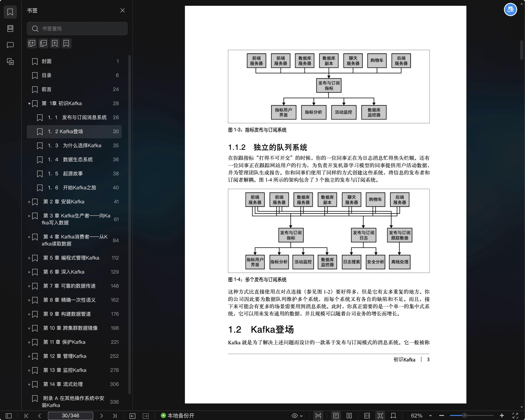Zoom in with the plus button
Image resolution: width=525 pixels, height=420 pixels.
[x=502, y=416]
